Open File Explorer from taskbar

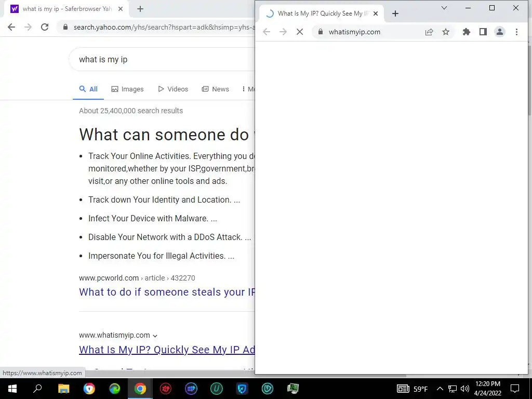pyautogui.click(x=63, y=389)
